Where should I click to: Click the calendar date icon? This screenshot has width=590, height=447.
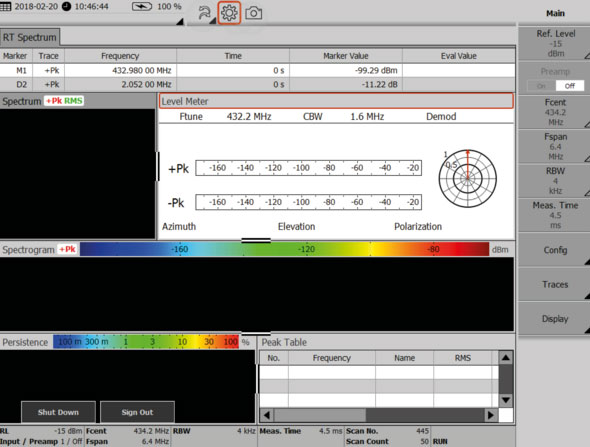tap(6, 6)
